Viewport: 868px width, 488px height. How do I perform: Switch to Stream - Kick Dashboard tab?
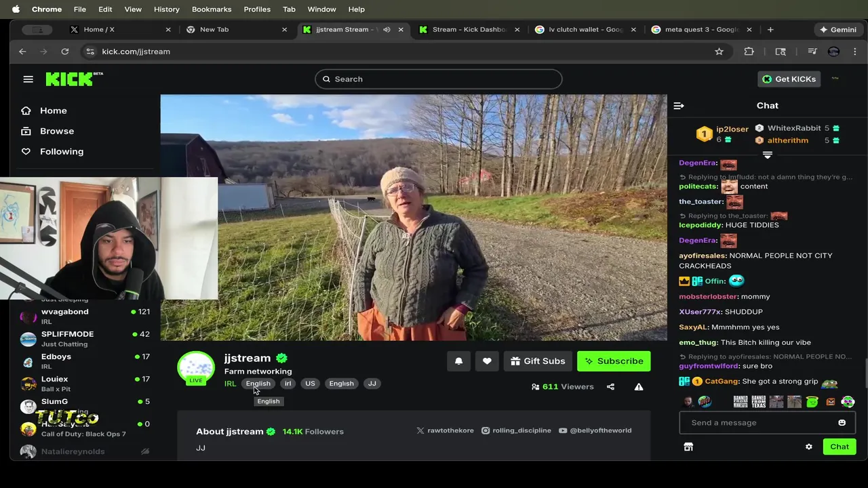[x=469, y=30]
